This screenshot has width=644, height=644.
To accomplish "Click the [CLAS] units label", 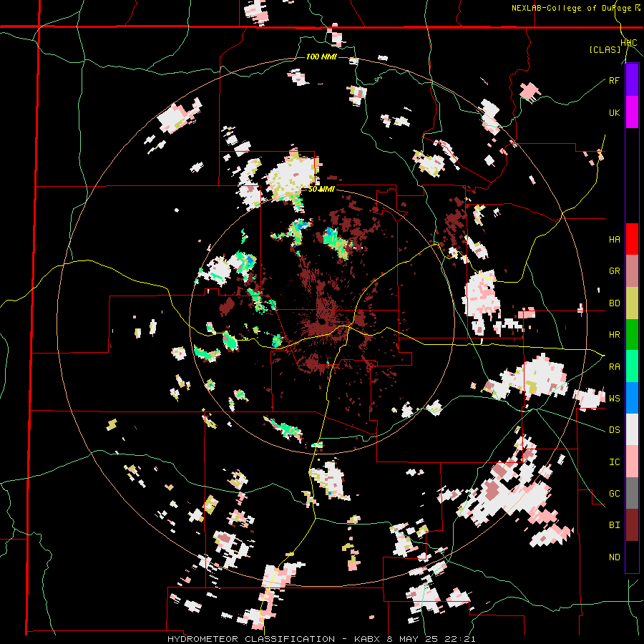I will [x=605, y=49].
